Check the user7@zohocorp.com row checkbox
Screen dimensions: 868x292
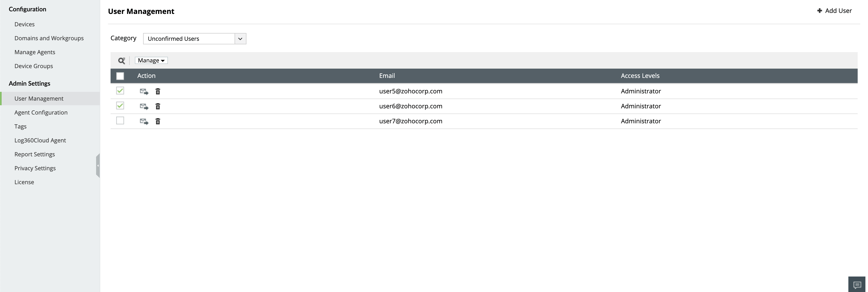tap(120, 120)
